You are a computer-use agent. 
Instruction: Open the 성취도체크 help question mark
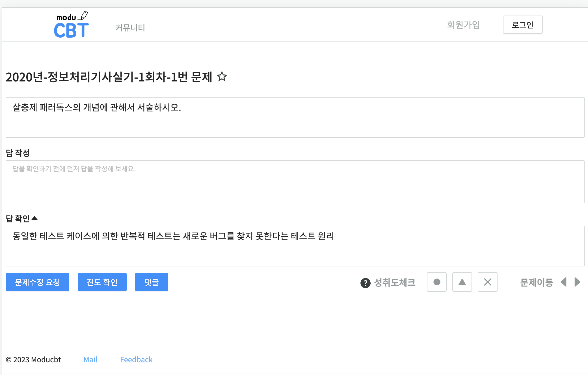coord(365,283)
